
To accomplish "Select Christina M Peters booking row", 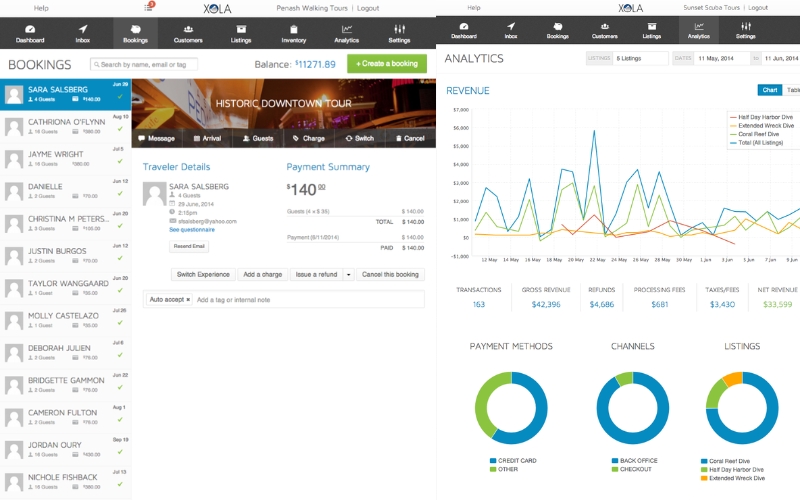I will (65, 224).
